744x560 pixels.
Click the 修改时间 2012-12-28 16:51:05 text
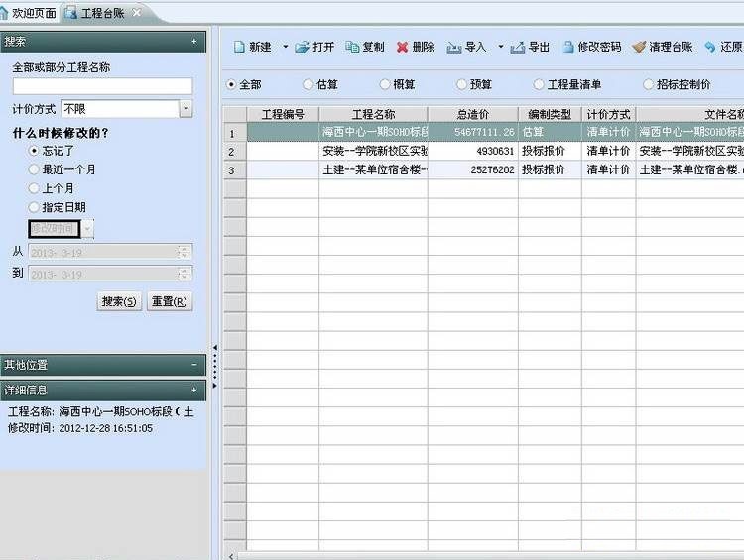point(80,428)
